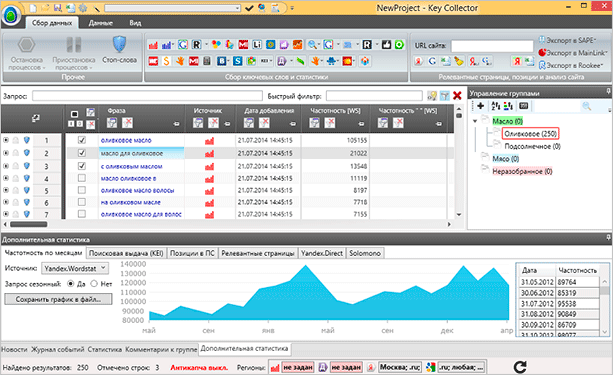The image size is (613, 375).
Task: Add a new group with plus icon
Action: point(480,106)
